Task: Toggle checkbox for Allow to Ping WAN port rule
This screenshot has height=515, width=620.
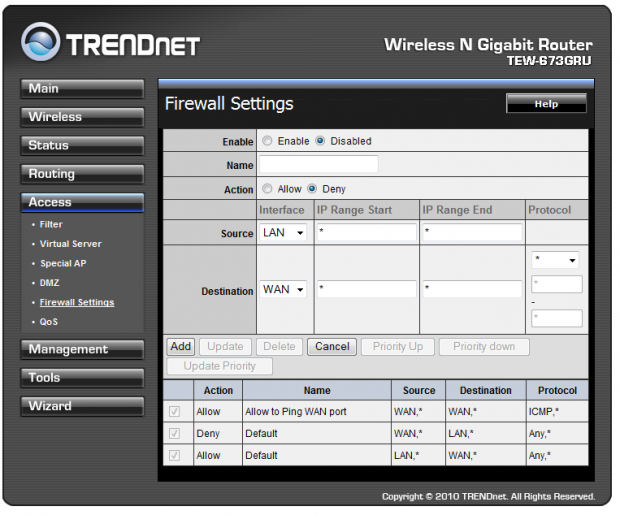Action: coord(174,412)
